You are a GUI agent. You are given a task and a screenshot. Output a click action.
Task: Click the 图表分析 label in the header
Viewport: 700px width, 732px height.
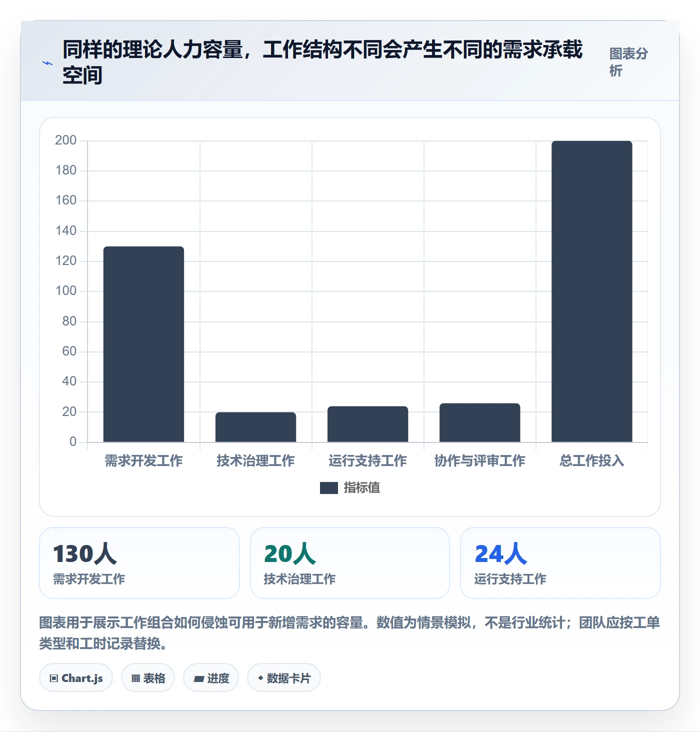[x=628, y=62]
